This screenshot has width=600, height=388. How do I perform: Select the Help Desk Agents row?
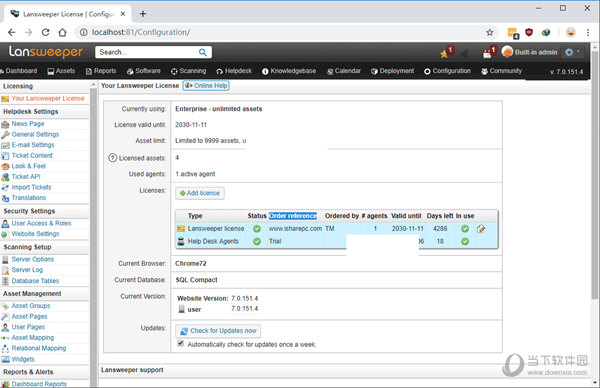tap(337, 241)
